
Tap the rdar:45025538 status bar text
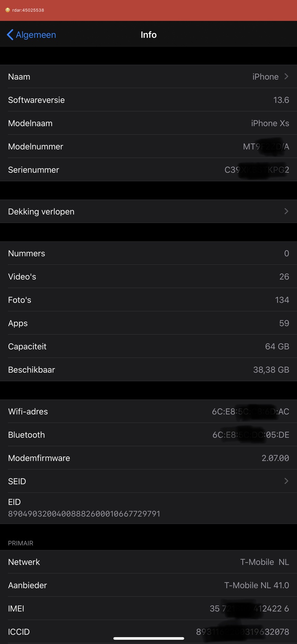pos(28,10)
